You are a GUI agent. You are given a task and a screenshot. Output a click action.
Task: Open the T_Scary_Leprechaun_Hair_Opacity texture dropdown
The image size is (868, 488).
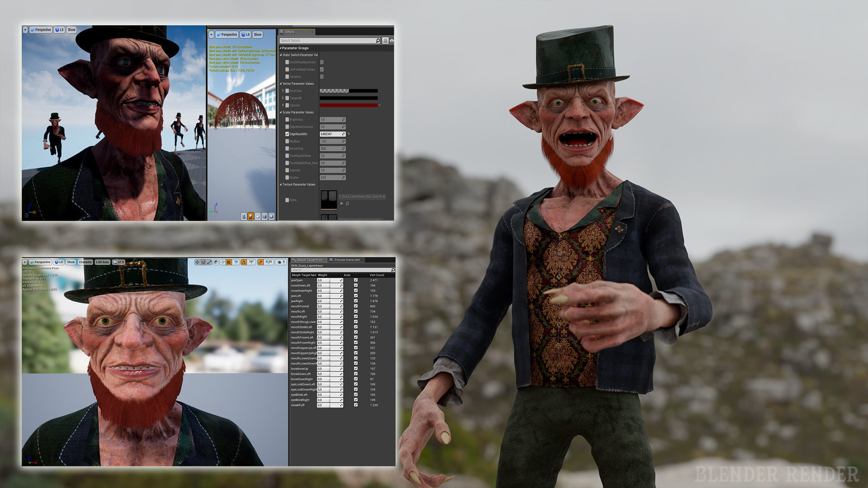click(362, 197)
